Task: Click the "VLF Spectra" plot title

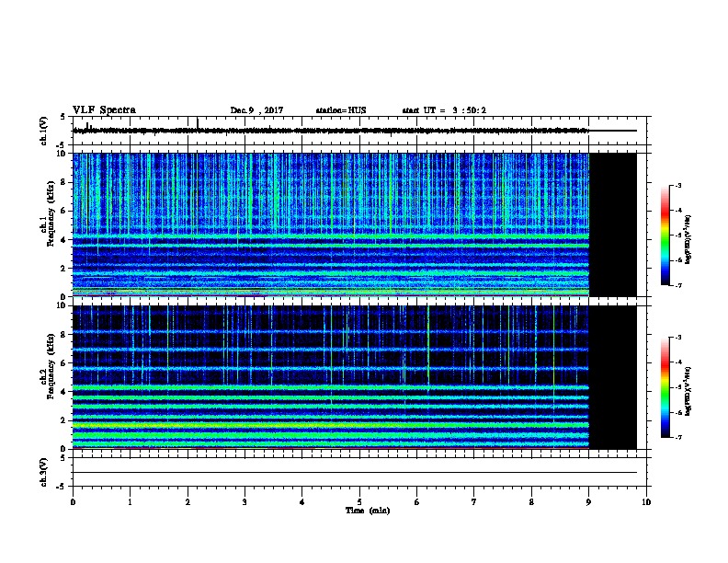Action: [104, 110]
